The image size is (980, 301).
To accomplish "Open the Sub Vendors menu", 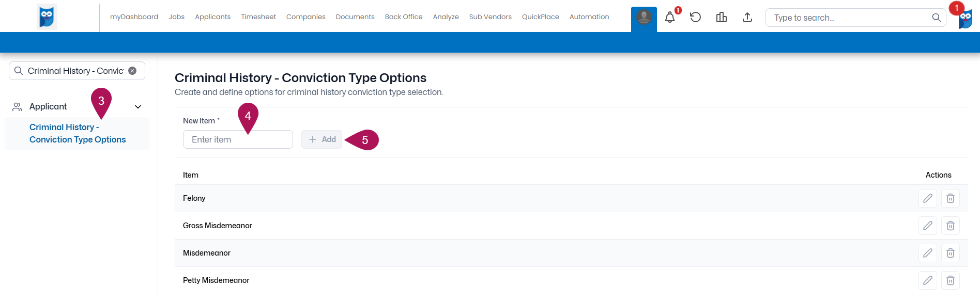I will [490, 17].
